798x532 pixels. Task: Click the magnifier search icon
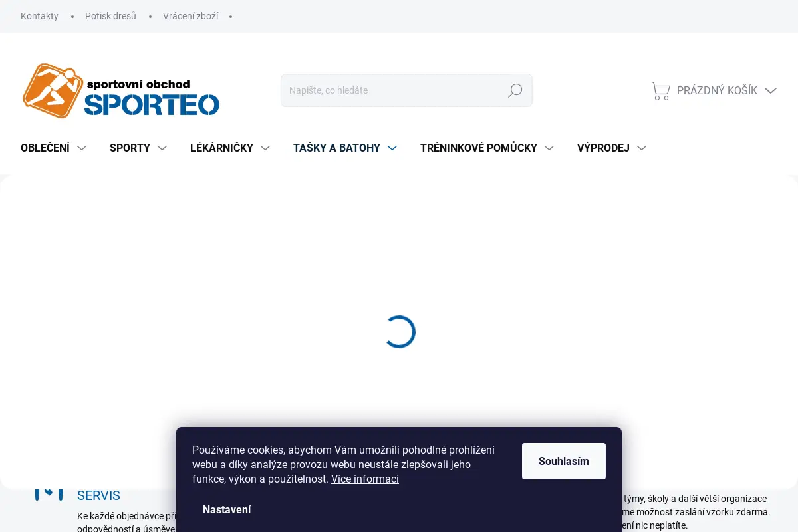(x=515, y=90)
